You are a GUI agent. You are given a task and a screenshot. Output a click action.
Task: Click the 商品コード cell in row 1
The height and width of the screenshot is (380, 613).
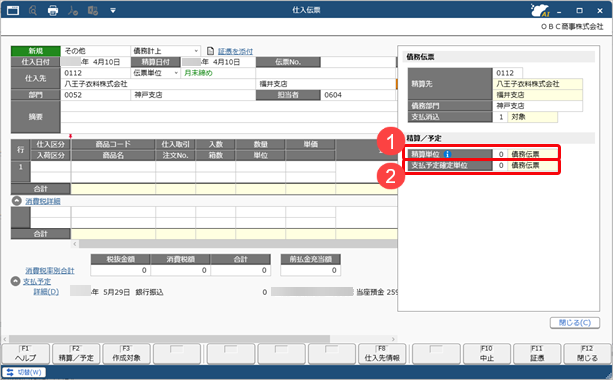[x=113, y=167]
